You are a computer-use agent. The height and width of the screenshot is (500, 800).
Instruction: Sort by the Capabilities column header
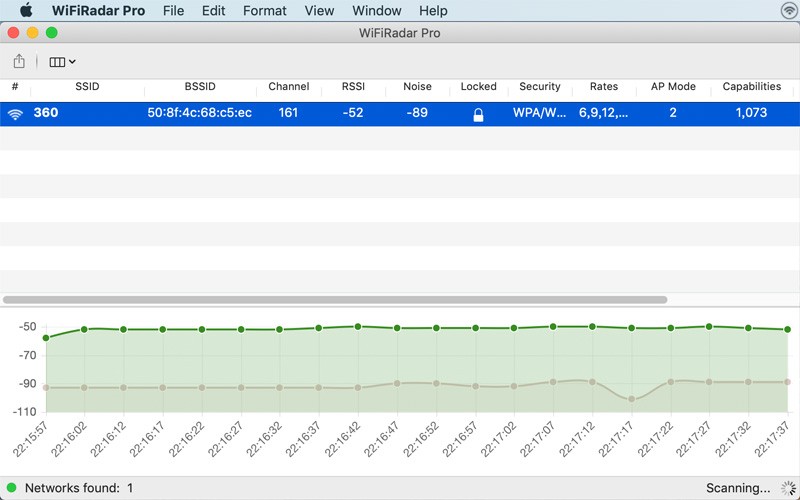tap(752, 86)
